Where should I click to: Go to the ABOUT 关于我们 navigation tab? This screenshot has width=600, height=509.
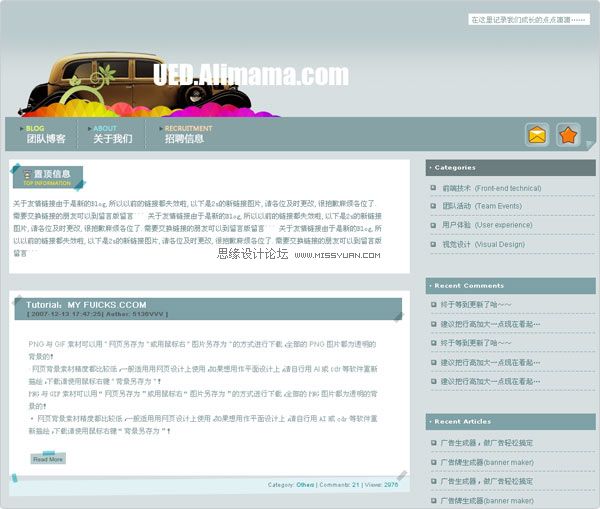click(x=112, y=135)
